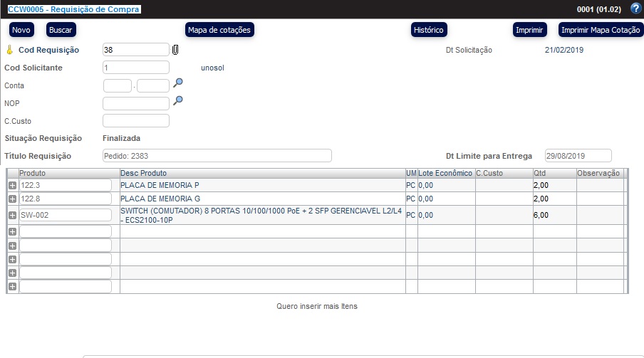The image size is (644, 358).
Task: Click the second Conta input box
Action: (x=152, y=86)
